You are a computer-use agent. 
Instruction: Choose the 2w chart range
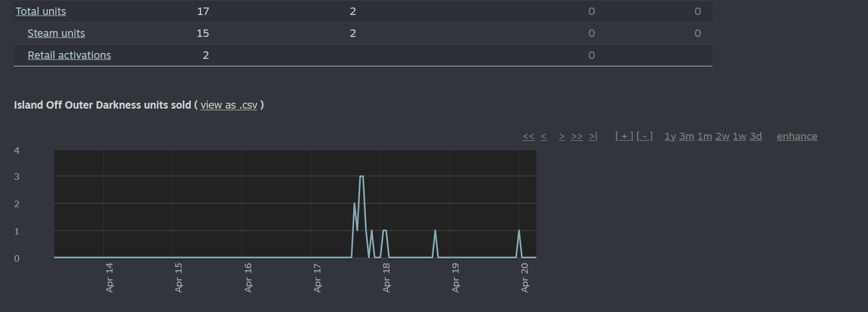click(722, 136)
